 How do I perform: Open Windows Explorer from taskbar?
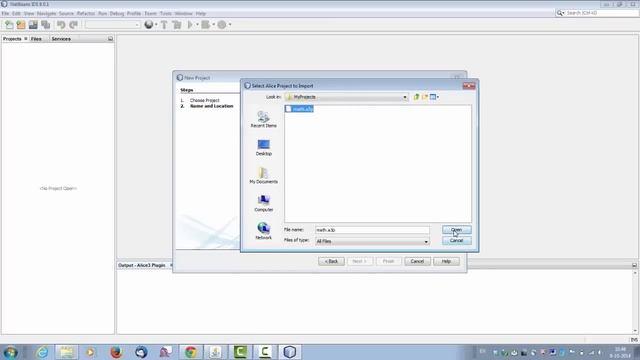(67, 352)
